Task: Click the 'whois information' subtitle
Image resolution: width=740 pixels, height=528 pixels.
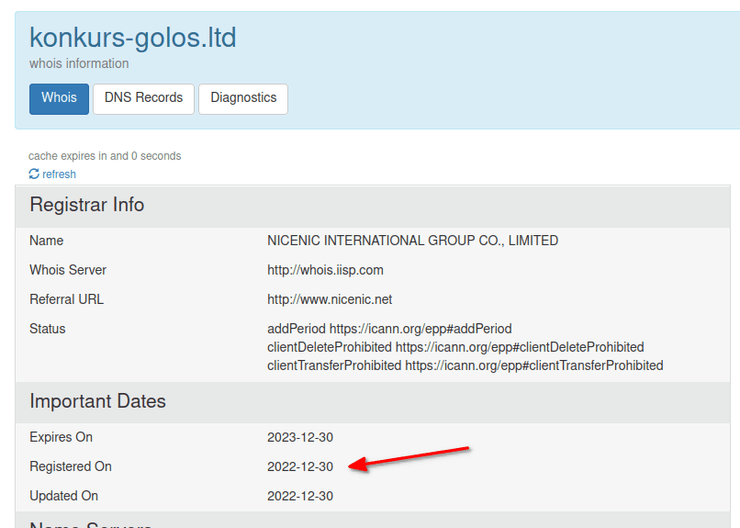Action: [79, 64]
